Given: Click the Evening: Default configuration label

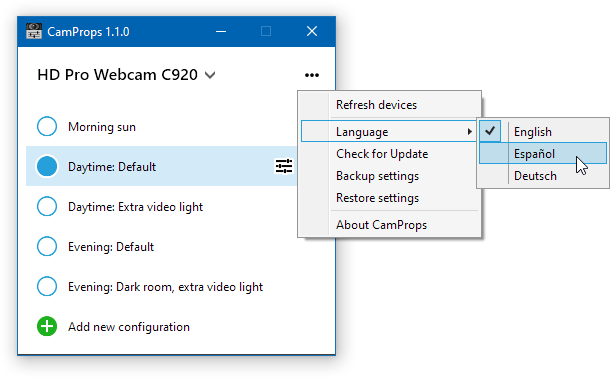Looking at the screenshot, I should click(x=111, y=247).
